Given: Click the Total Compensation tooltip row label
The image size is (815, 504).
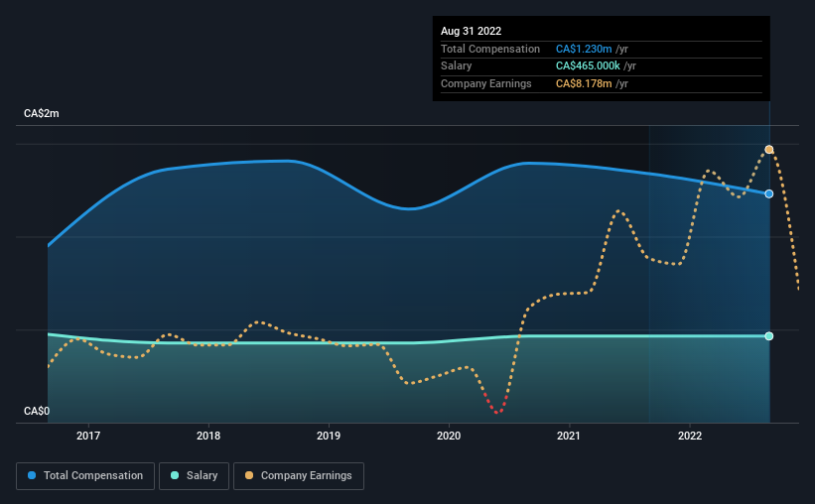Looking at the screenshot, I should click(490, 49).
